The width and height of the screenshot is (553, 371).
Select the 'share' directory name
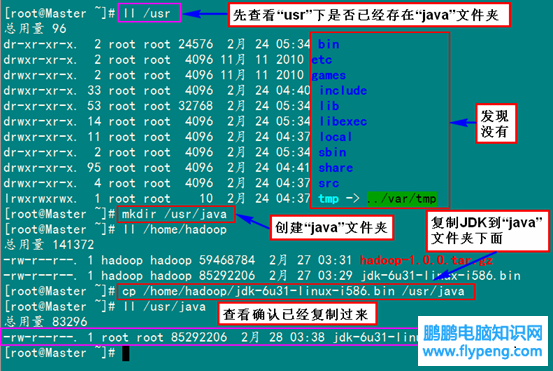335,168
